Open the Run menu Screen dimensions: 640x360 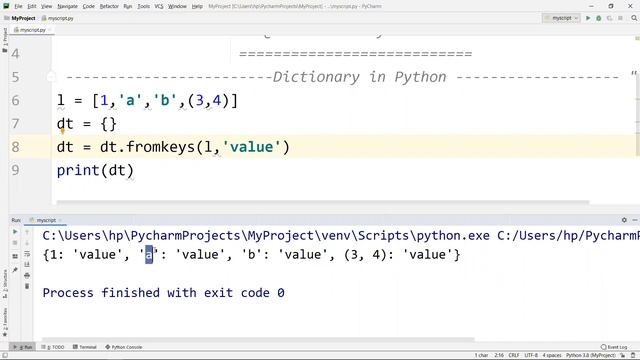[128, 6]
